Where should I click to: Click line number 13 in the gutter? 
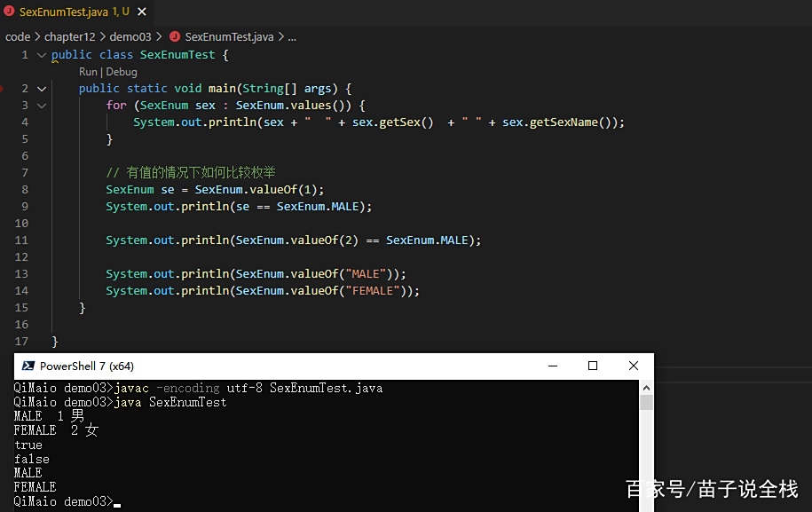click(x=21, y=274)
